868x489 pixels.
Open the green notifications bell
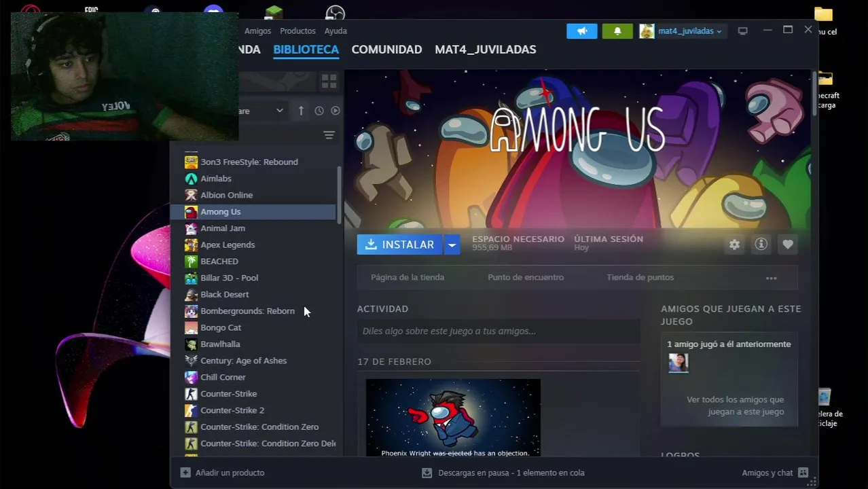coord(617,31)
